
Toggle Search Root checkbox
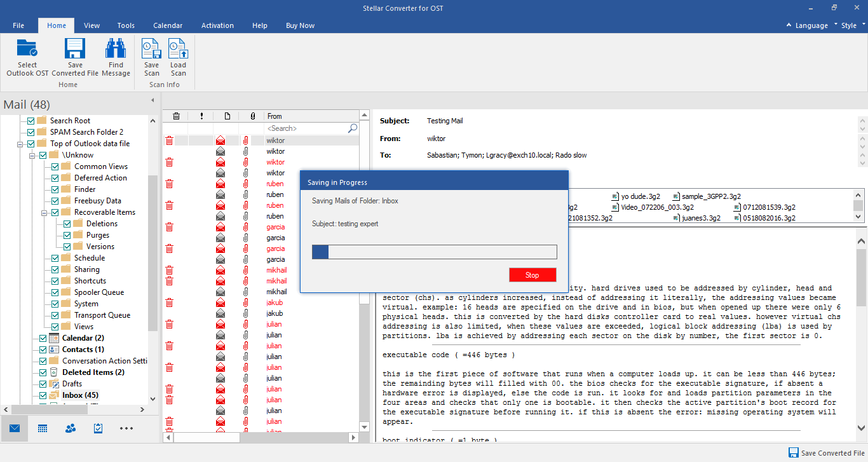(x=31, y=121)
